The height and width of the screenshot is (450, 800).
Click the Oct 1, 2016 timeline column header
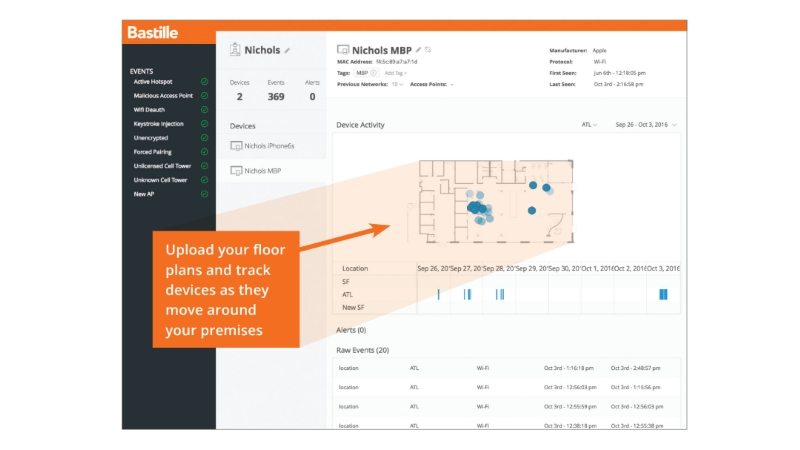point(597,268)
